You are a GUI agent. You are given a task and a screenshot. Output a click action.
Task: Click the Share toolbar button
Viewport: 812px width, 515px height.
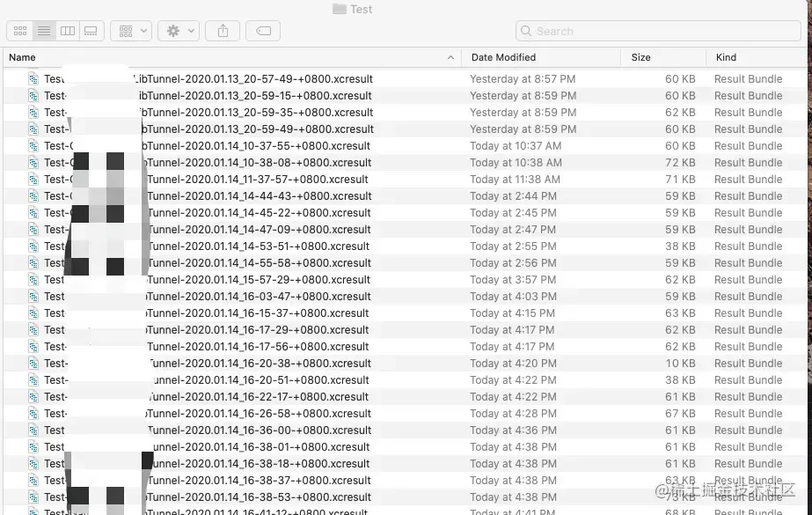tap(223, 31)
